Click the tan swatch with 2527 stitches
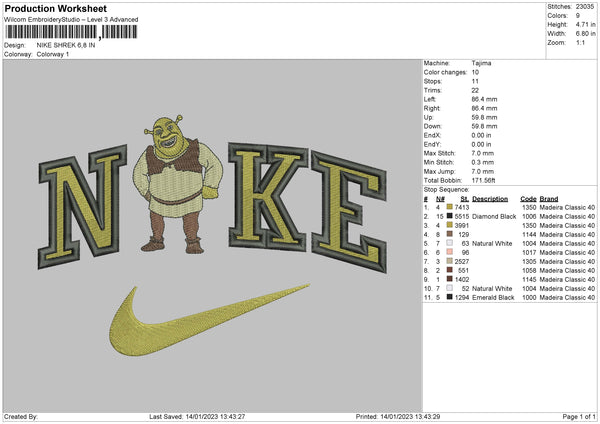The image size is (600, 424). coord(450,261)
